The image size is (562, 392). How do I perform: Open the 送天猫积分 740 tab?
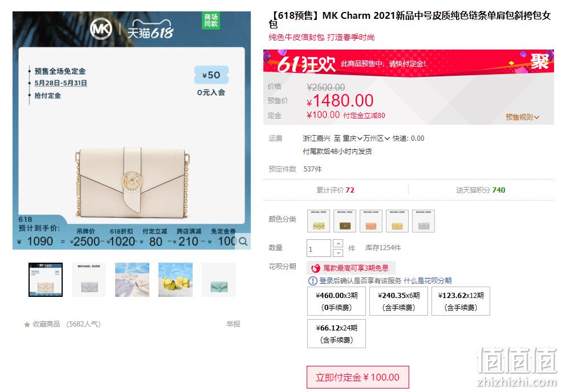(480, 190)
